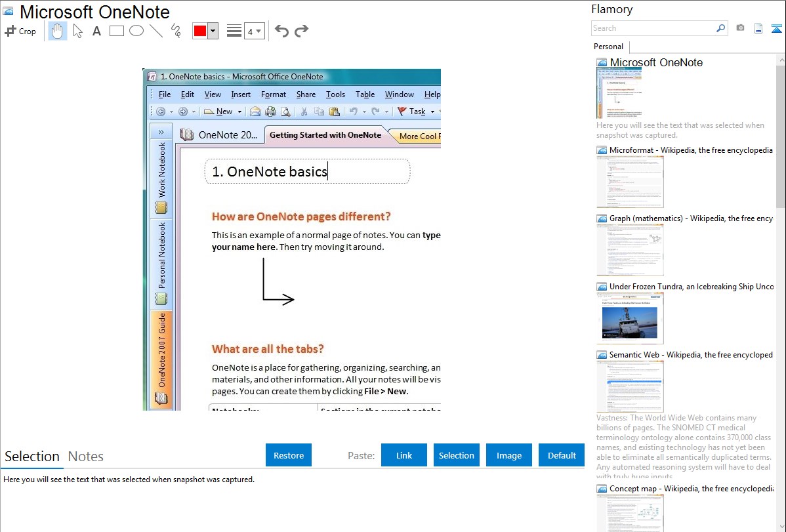Click View menu in OneNote snapshot
The width and height of the screenshot is (786, 532).
click(x=213, y=94)
